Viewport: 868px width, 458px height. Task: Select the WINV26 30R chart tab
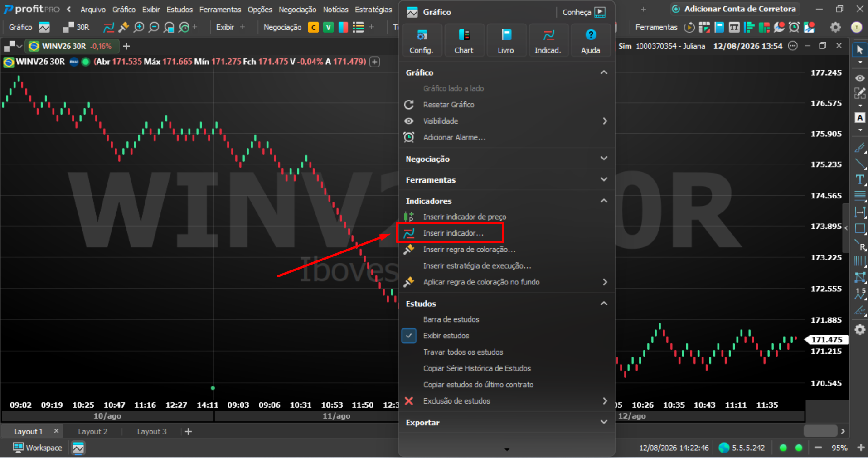[71, 46]
